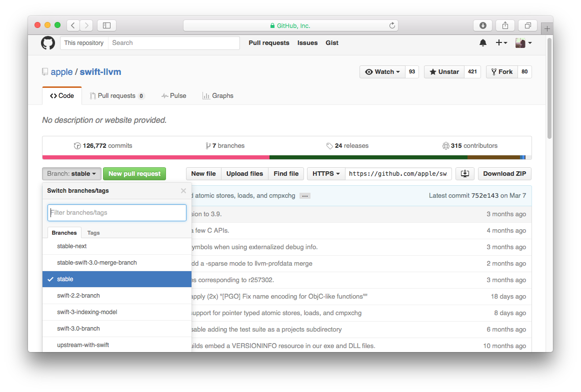The height and width of the screenshot is (392, 581).
Task: Go back with Safari's back arrow
Action: 73,25
